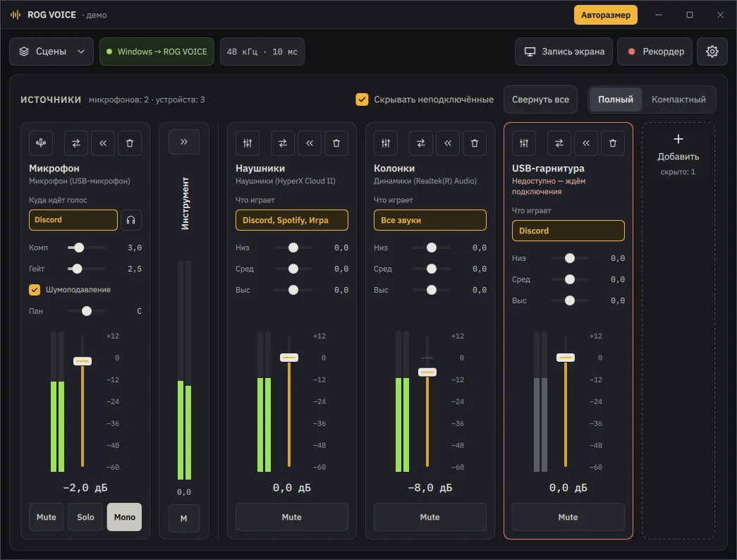Toggle Шумоподавление noise suppression checkbox
Viewport: 737px width, 560px height.
[x=35, y=290]
